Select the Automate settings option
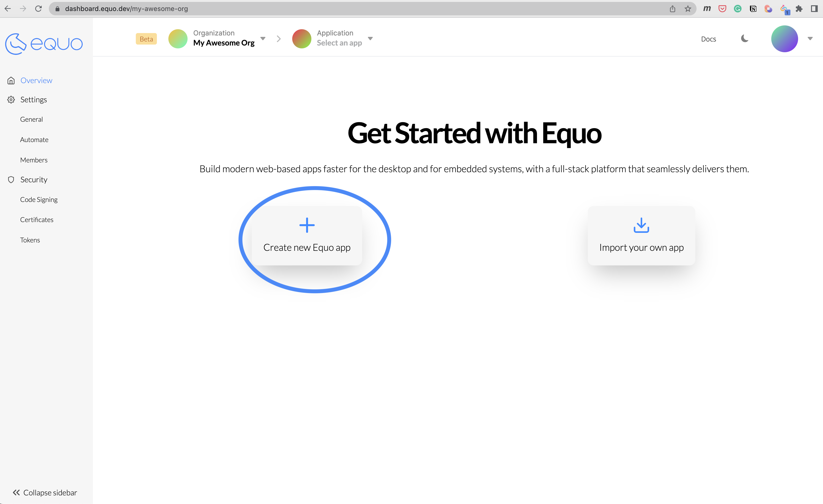Screen dimensions: 823x504 point(34,139)
